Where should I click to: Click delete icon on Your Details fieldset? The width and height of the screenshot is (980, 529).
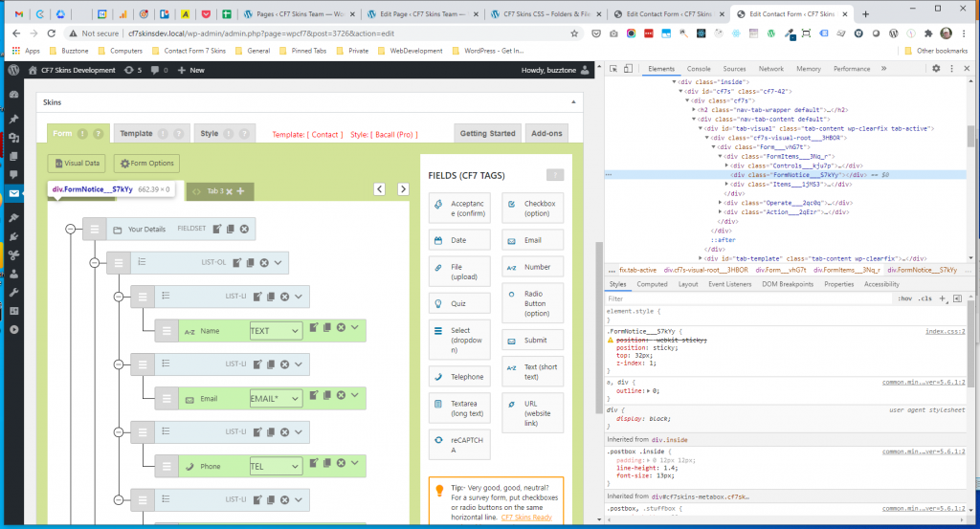coord(245,230)
